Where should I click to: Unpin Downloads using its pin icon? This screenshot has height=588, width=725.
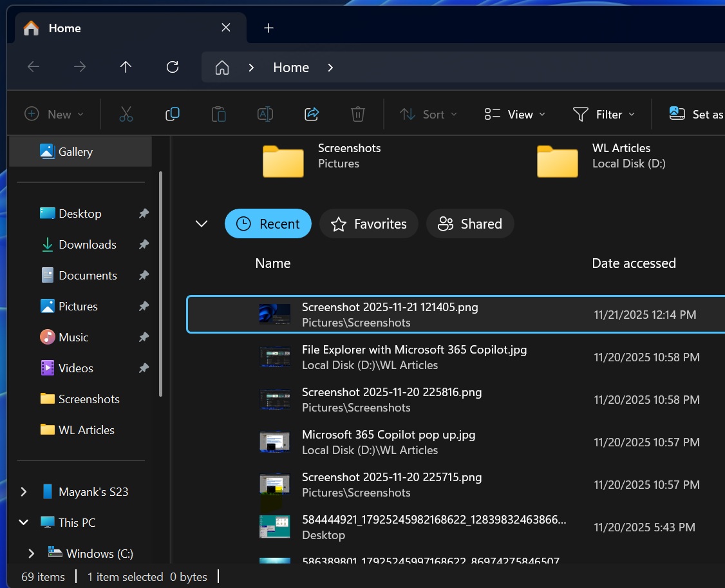(143, 245)
